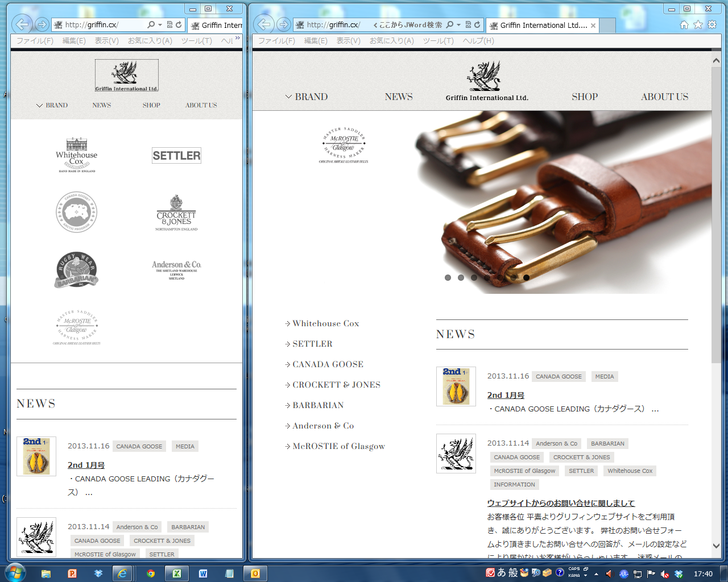Viewport: 728px width, 582px height.
Task: Open ファイル(F) menu in the wide window
Action: pos(277,41)
